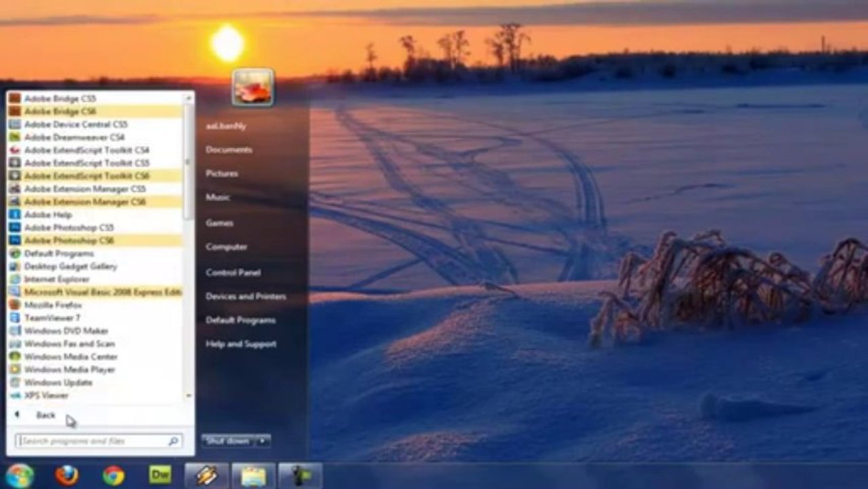Open Microsoft Visual Basic 2008 Express Edition

click(x=95, y=292)
